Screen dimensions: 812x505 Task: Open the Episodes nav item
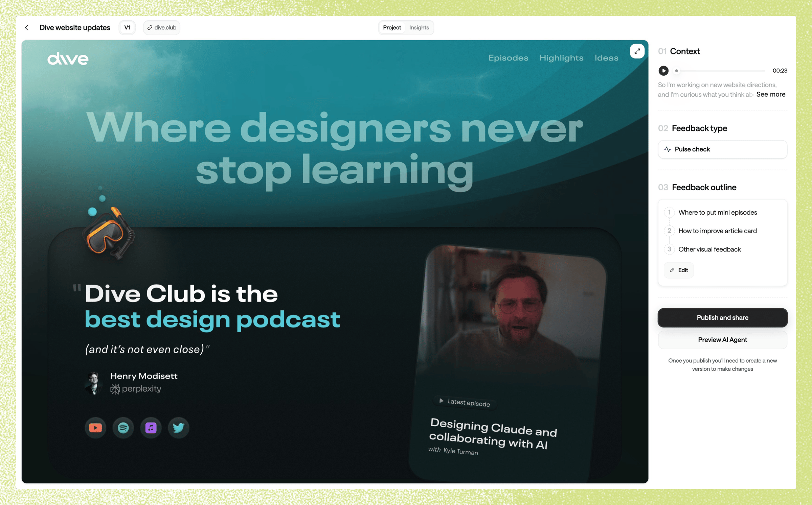(508, 58)
